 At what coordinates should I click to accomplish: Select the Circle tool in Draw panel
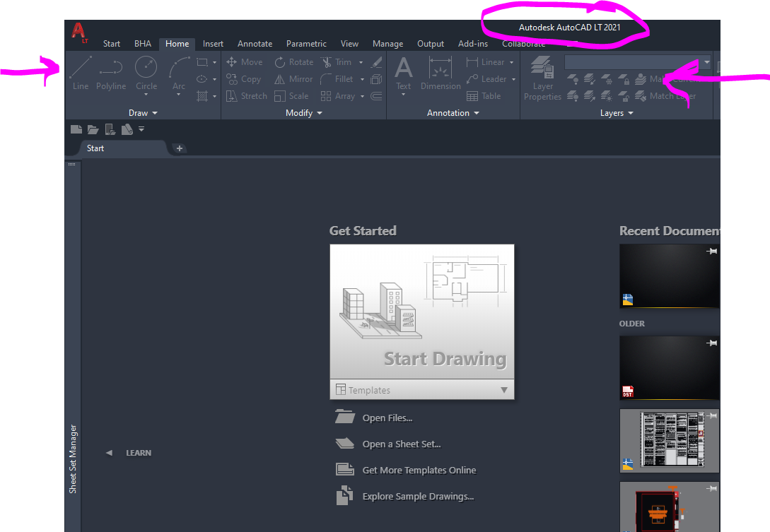coord(146,73)
